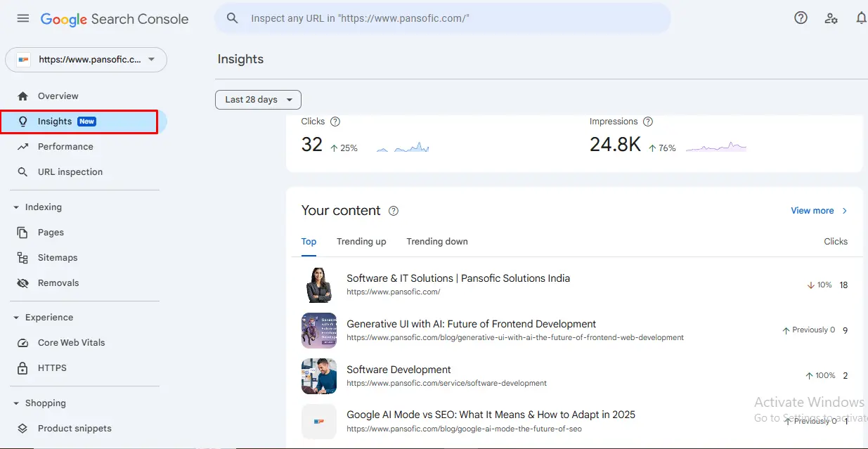Open Google AI Mode vs SEO entry
The width and height of the screenshot is (868, 449).
click(x=491, y=415)
